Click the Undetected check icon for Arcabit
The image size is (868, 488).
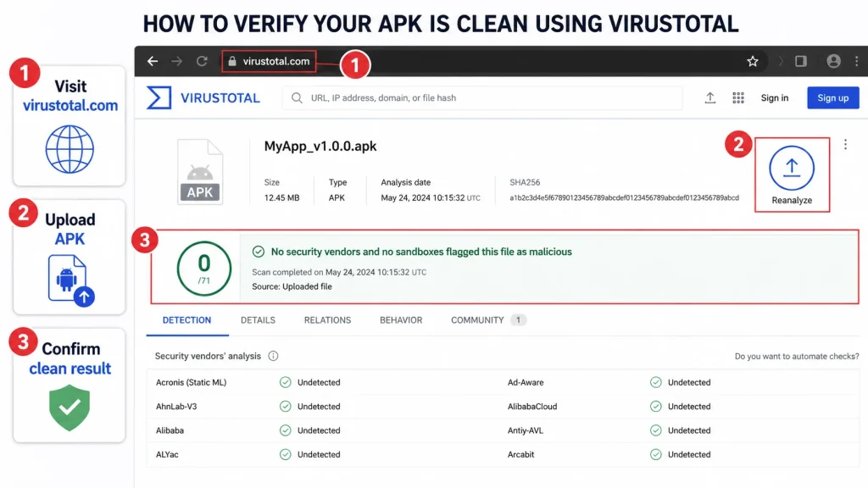coord(656,454)
